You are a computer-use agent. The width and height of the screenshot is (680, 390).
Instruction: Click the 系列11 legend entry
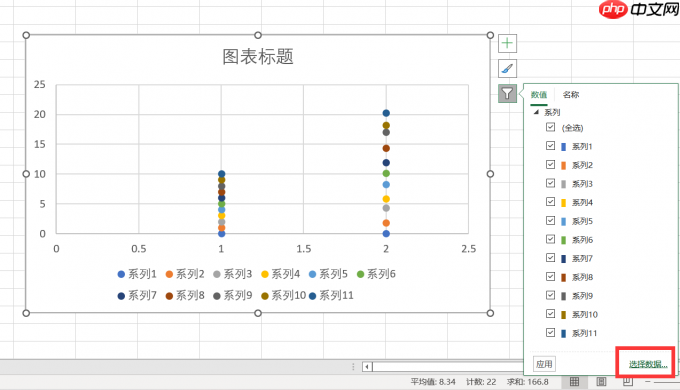point(331,296)
